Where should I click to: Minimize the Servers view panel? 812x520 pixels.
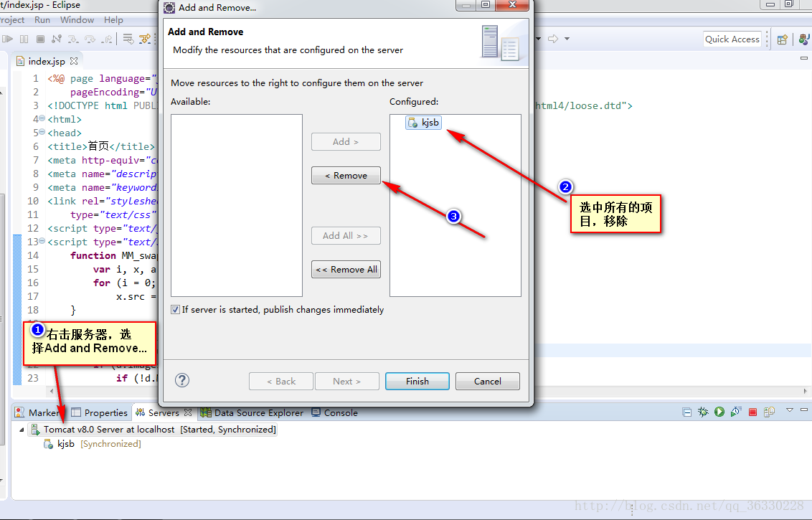[803, 409]
